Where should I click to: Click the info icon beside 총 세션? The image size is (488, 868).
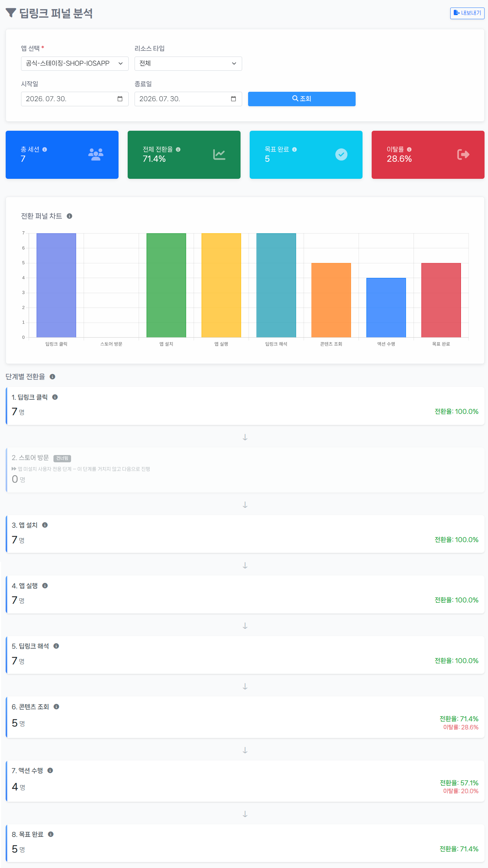click(45, 149)
